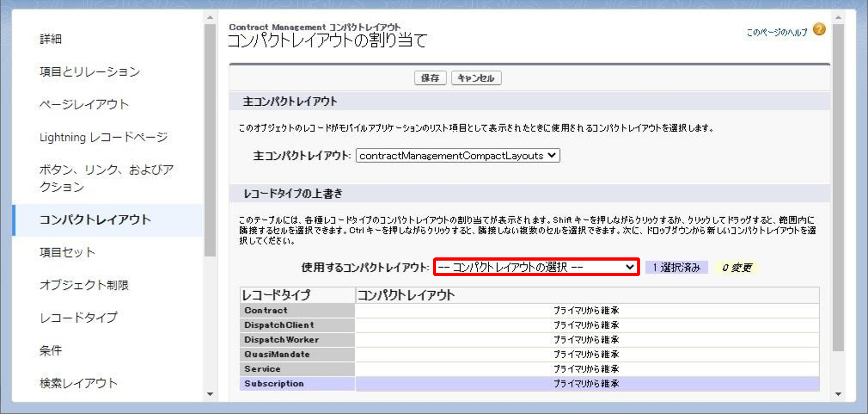868x414 pixels.
Task: Open オブジェクト制限 page
Action: (x=85, y=285)
